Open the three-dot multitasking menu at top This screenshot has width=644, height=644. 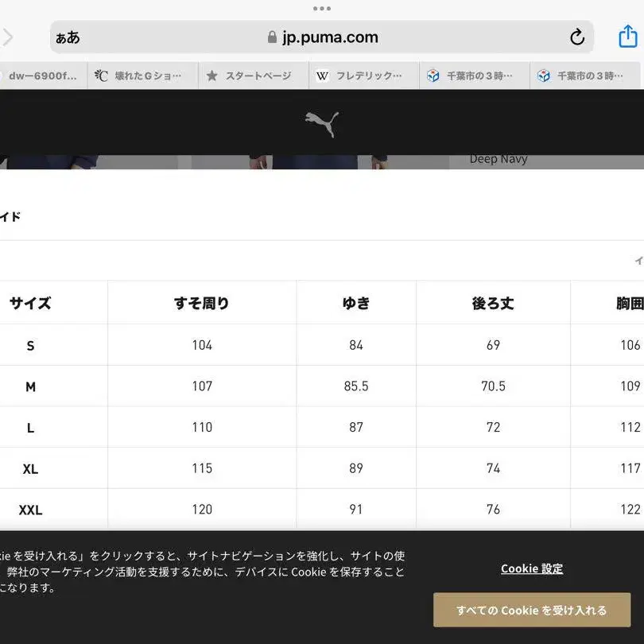click(322, 8)
